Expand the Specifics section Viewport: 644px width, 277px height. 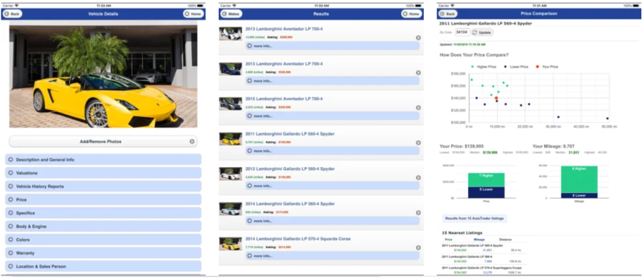103,213
